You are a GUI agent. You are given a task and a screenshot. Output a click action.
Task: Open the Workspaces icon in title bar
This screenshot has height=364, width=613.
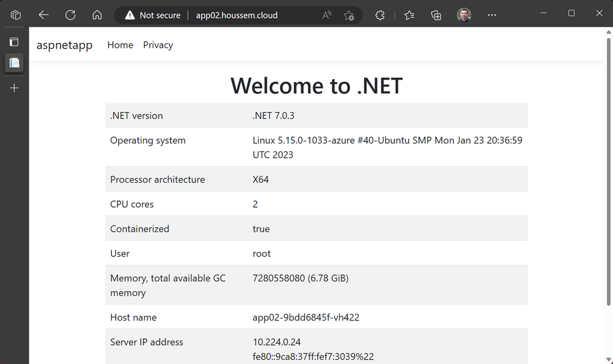coord(16,15)
